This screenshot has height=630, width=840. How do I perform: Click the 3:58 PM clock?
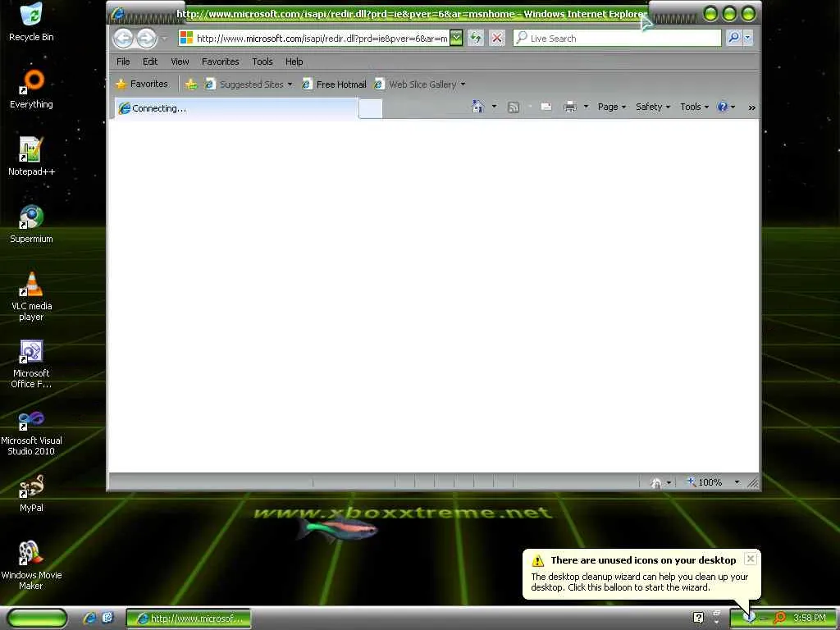point(810,619)
